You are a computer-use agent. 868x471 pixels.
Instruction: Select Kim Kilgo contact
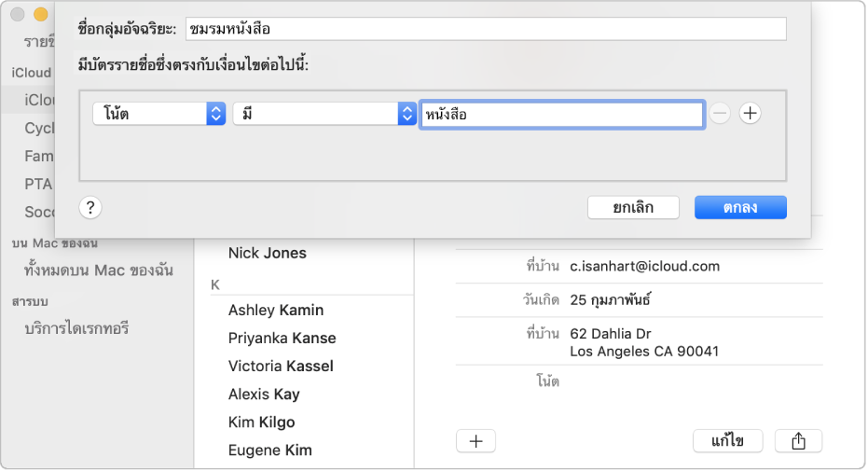coord(261,423)
